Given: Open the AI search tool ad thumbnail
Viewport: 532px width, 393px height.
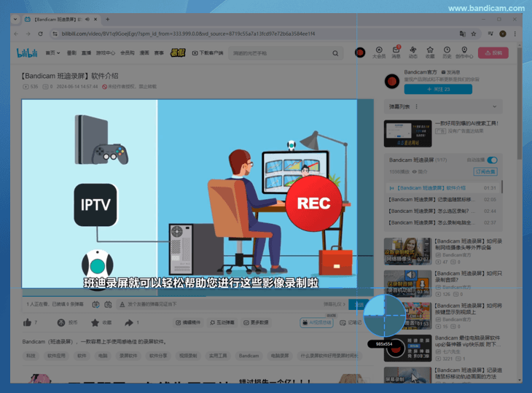Looking at the screenshot, I should tap(407, 133).
